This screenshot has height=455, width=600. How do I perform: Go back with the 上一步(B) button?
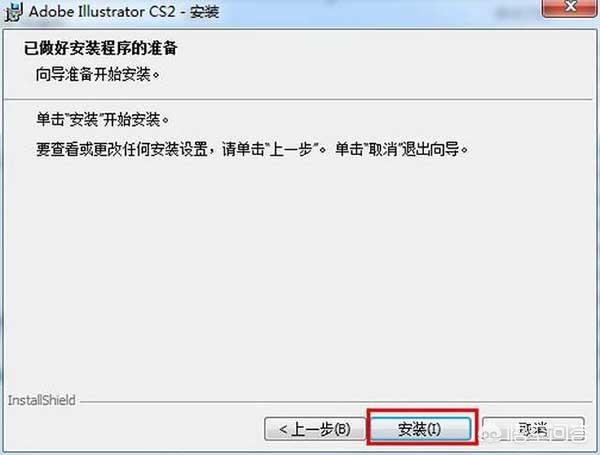tap(315, 429)
